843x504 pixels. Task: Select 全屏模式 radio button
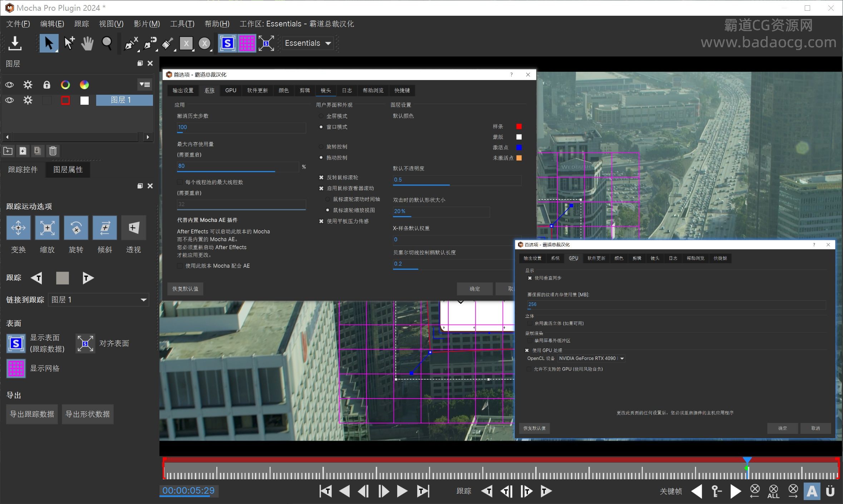(x=321, y=116)
